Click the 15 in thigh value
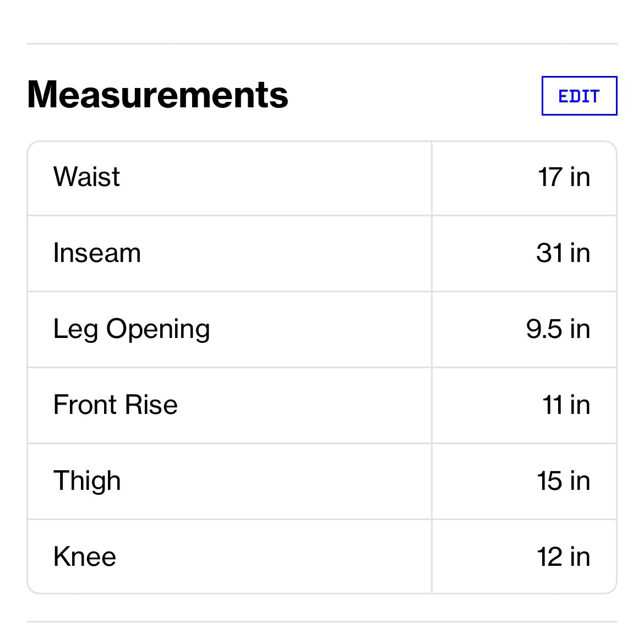Screen dimensions: 644x644 (563, 481)
